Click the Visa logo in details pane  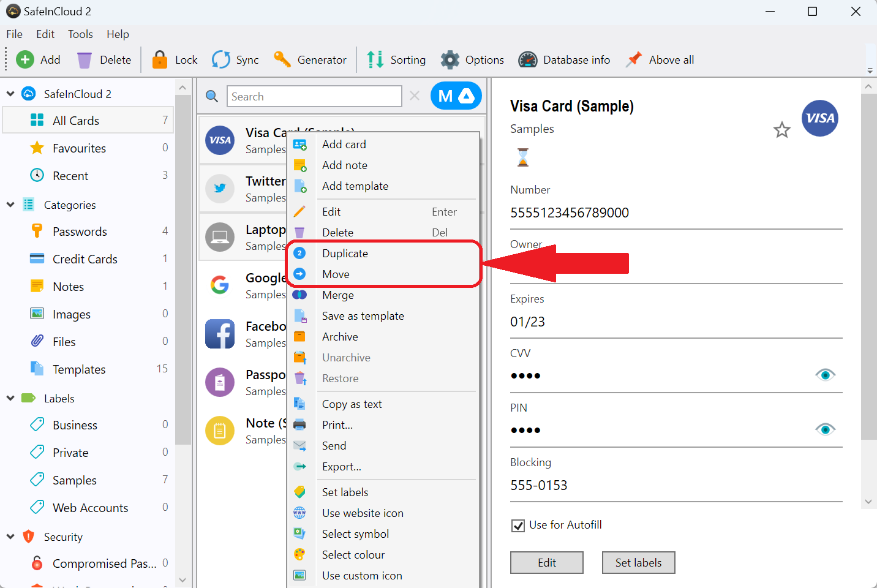click(820, 118)
